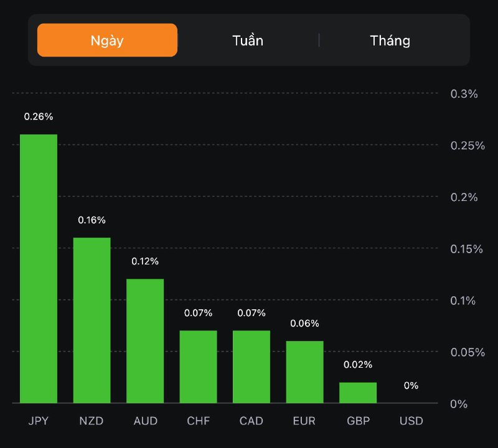Click the 0.02% value label above GBP
Viewport: 498px width, 448px height.
pos(358,364)
